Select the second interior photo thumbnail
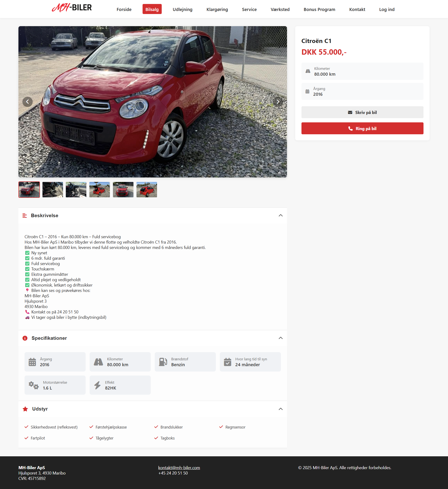The image size is (448, 489). 76,190
